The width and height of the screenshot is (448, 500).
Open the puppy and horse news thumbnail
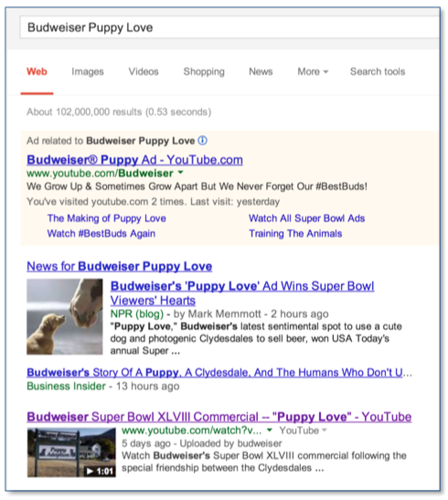tap(64, 316)
